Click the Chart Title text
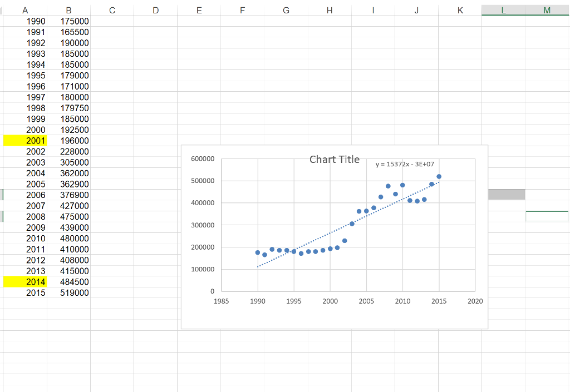The width and height of the screenshot is (570, 392). 333,160
